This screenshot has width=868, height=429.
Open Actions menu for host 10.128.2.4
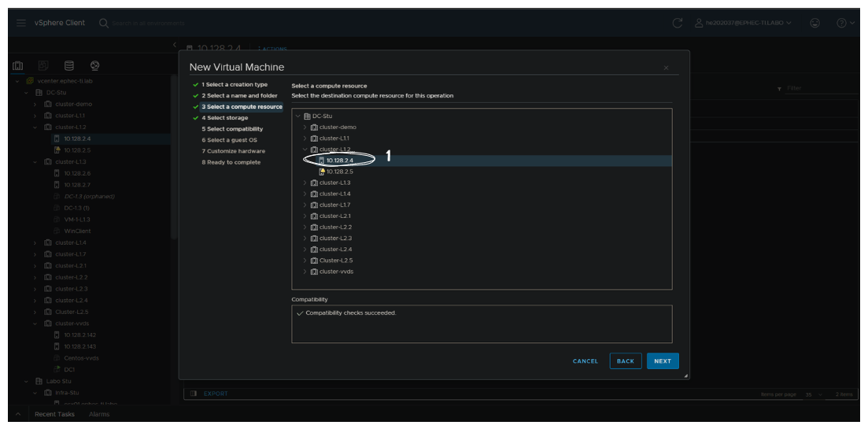coord(273,50)
